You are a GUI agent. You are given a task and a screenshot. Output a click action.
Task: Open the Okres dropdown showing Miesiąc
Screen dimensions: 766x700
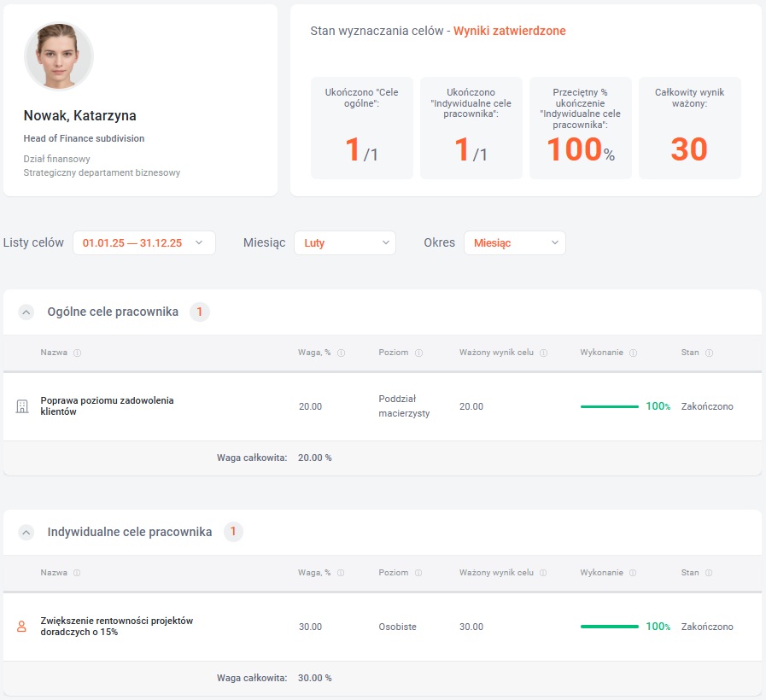514,243
